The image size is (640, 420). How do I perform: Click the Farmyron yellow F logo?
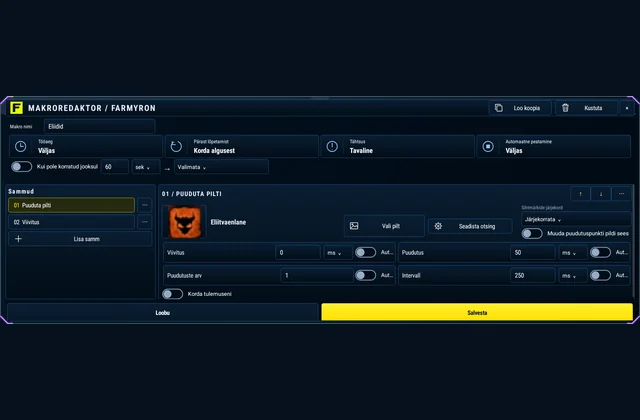click(16, 108)
